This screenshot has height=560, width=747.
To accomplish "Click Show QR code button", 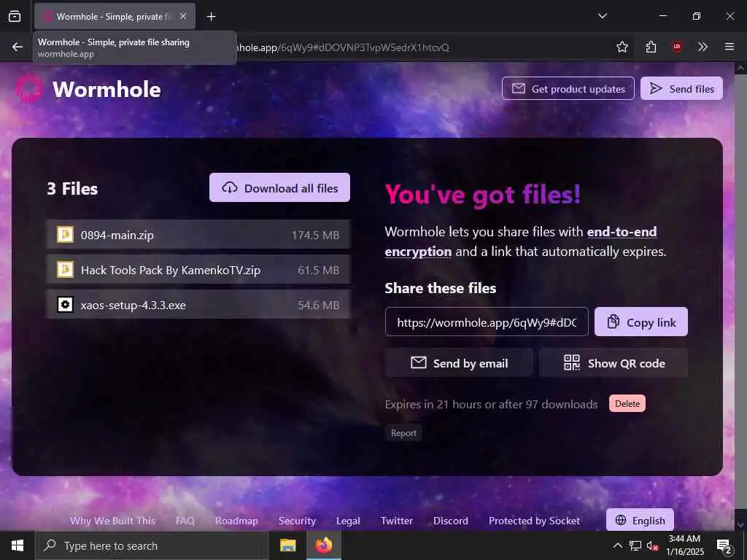I will [614, 363].
